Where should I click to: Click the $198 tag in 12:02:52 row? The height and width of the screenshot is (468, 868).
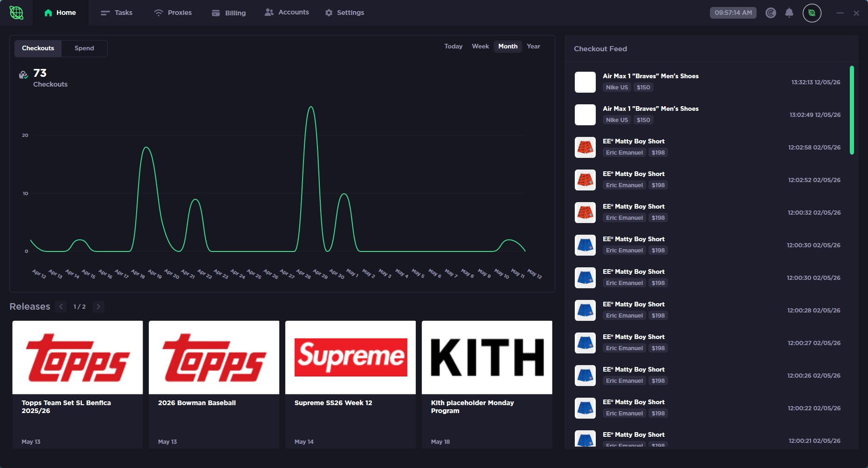pos(658,185)
